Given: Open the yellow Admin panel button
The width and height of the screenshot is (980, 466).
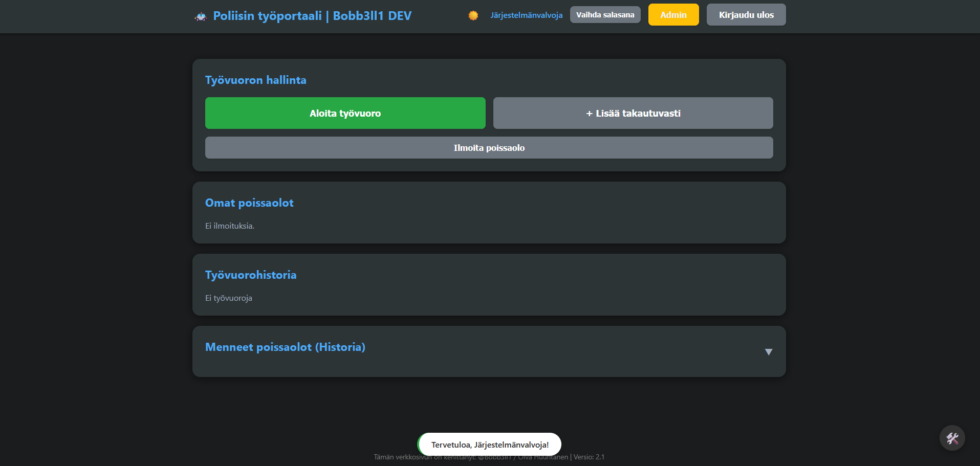Looking at the screenshot, I should [x=673, y=15].
